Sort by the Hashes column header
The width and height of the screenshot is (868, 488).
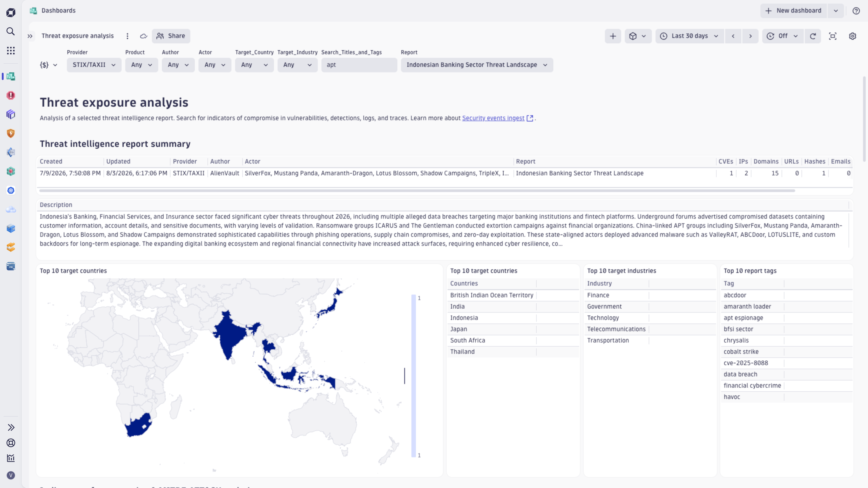click(x=814, y=161)
